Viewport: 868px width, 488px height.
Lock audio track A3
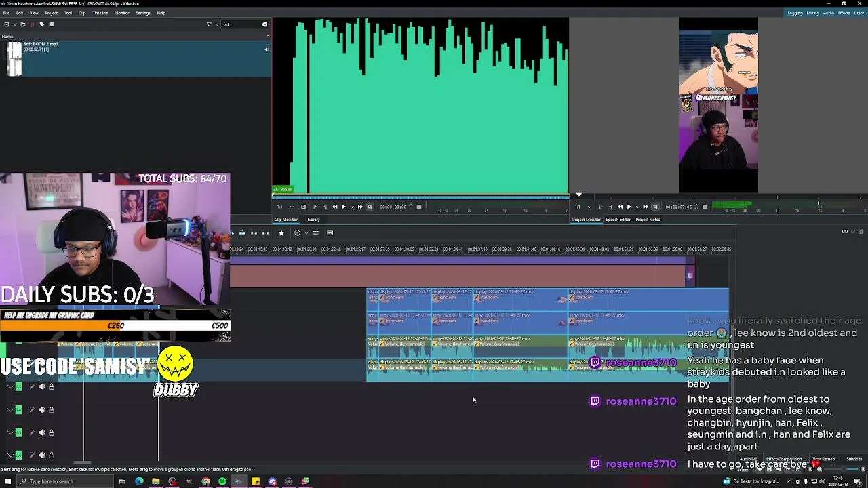pyautogui.click(x=51, y=386)
